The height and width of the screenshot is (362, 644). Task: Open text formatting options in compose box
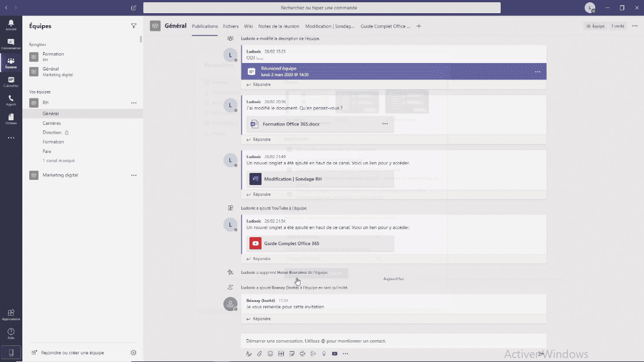[249, 353]
